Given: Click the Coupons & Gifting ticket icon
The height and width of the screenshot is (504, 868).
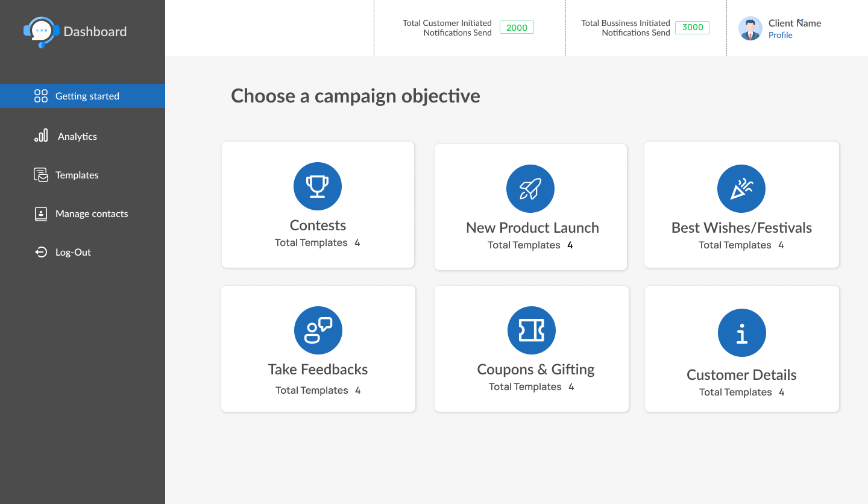Looking at the screenshot, I should [532, 330].
